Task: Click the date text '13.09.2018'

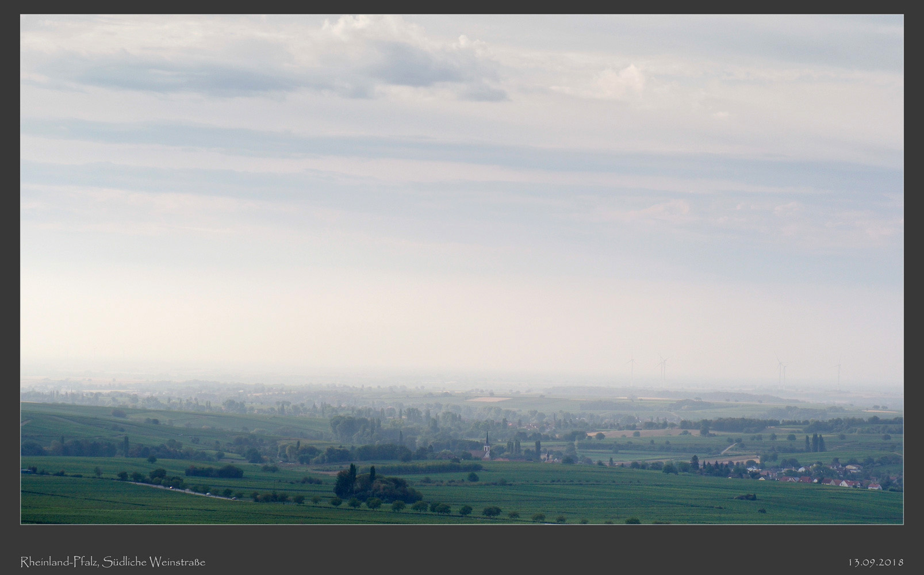Action: [876, 562]
